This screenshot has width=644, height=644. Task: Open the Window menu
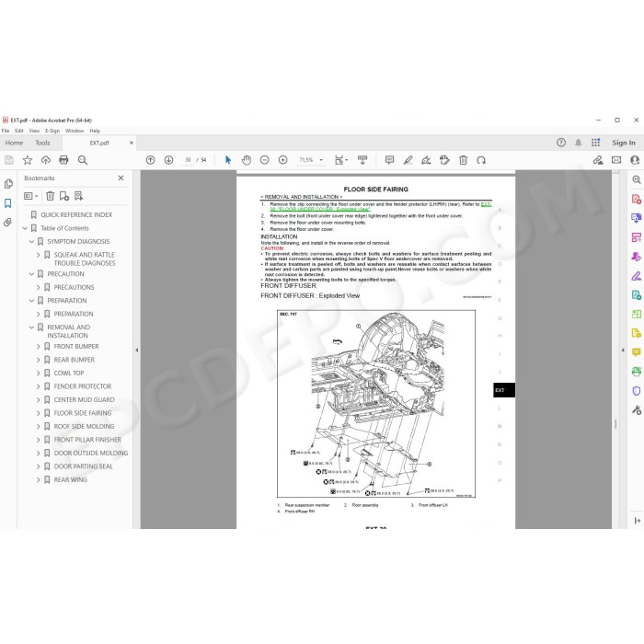pyautogui.click(x=75, y=131)
